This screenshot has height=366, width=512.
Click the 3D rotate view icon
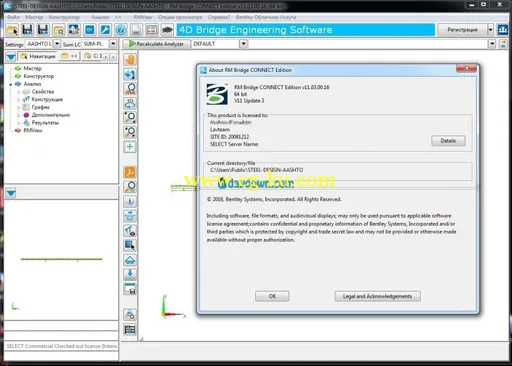[x=130, y=103]
